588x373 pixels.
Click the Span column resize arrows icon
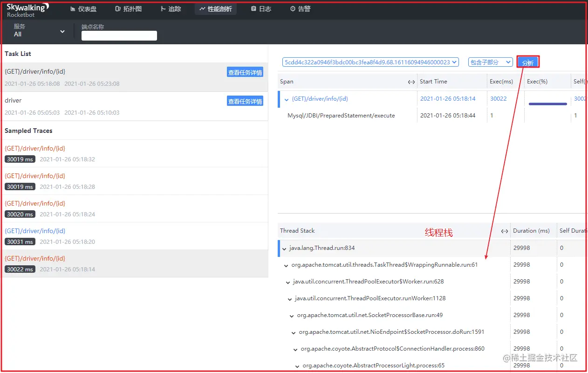411,82
